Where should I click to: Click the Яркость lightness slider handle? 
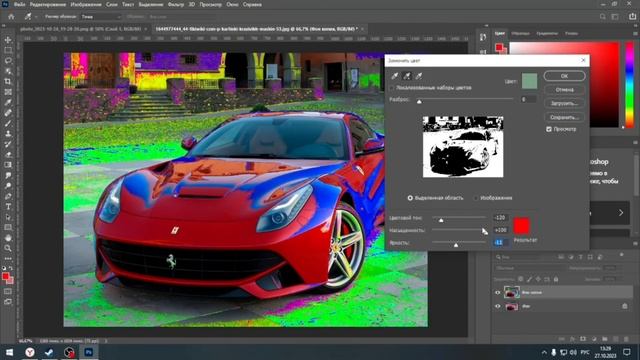coord(456,245)
